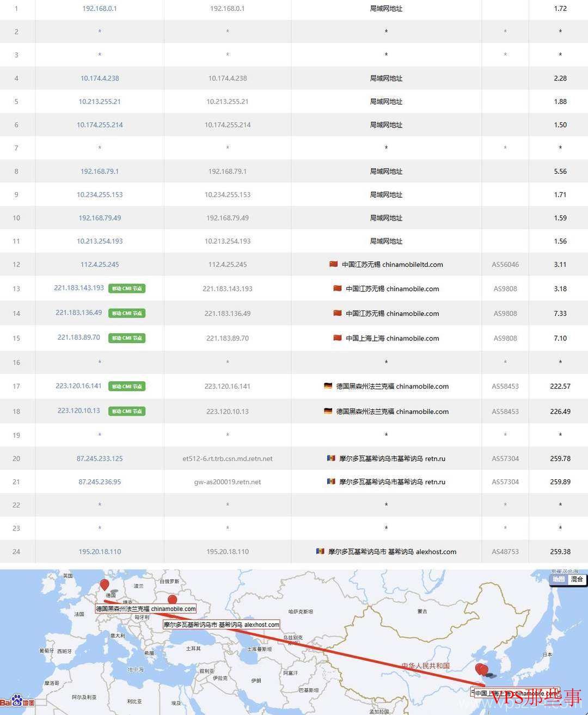Viewport: 588px width, 715px height.
Task: Click the alexhost.com label on the map
Action: 222,625
